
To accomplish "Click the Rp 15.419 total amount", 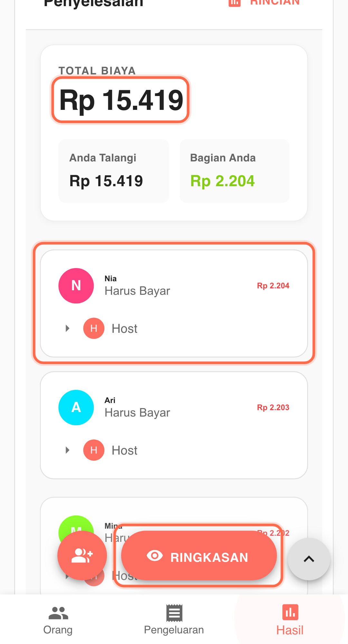I will pos(121,100).
